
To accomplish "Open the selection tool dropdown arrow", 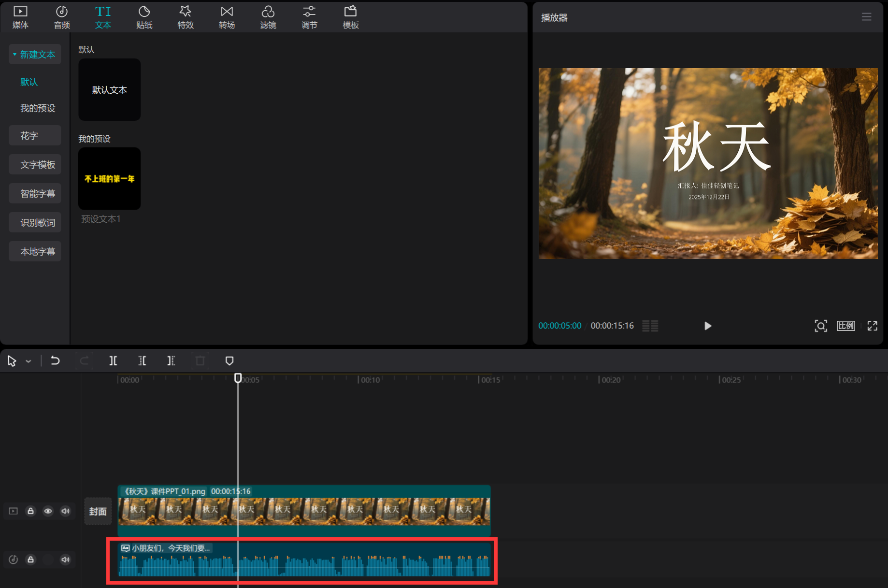I will [29, 361].
